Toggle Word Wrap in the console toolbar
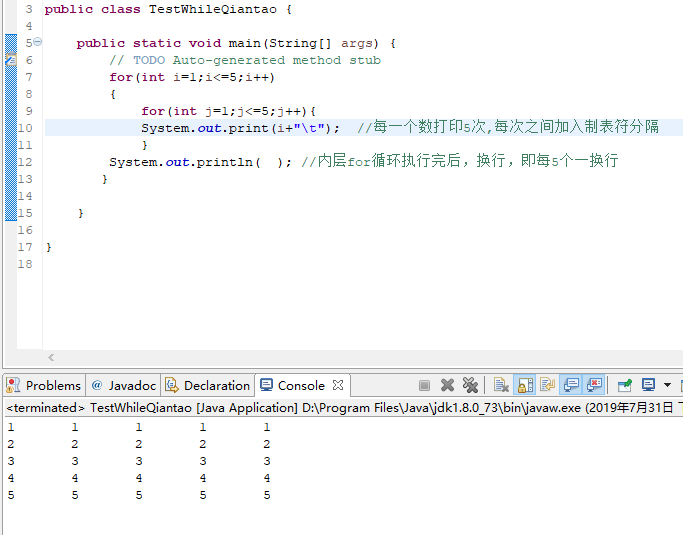The height and width of the screenshot is (535, 683). [548, 385]
